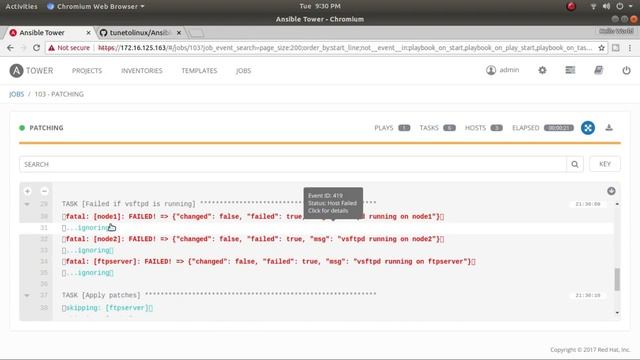Open the documentation book icon
This screenshot has width=640, height=360.
[x=598, y=70]
